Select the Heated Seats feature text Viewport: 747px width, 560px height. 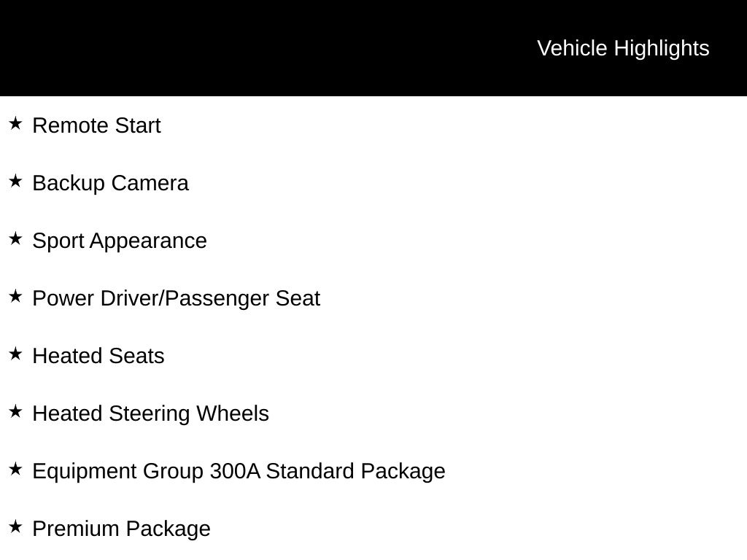click(98, 356)
